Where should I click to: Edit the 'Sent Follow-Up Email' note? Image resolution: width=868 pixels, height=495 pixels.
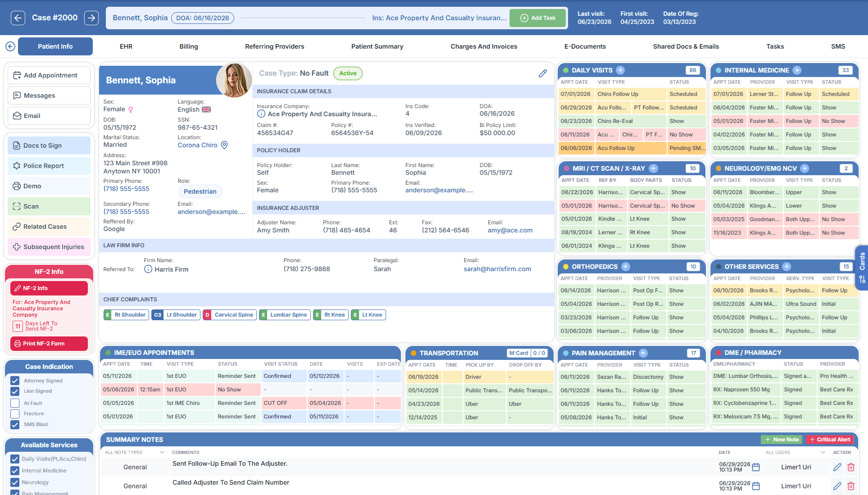click(837, 467)
